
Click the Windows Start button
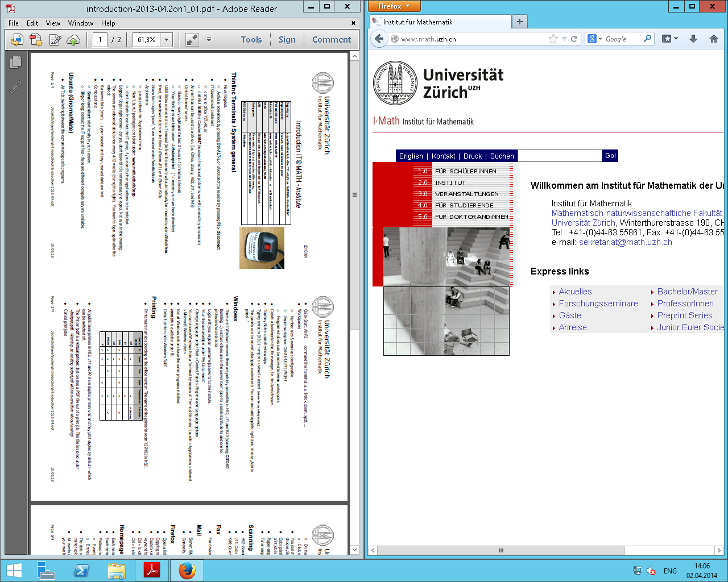14,570
